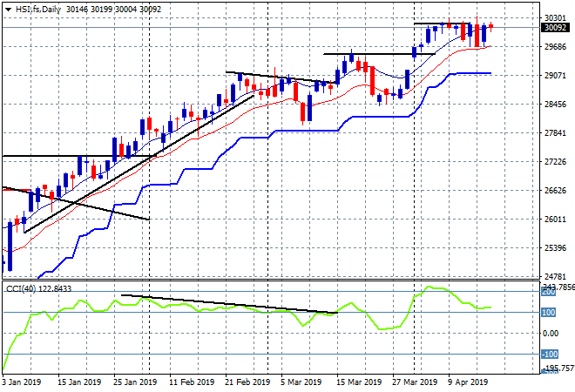Select the horizontal black line near 27300
575x392 pixels.
tap(81, 156)
